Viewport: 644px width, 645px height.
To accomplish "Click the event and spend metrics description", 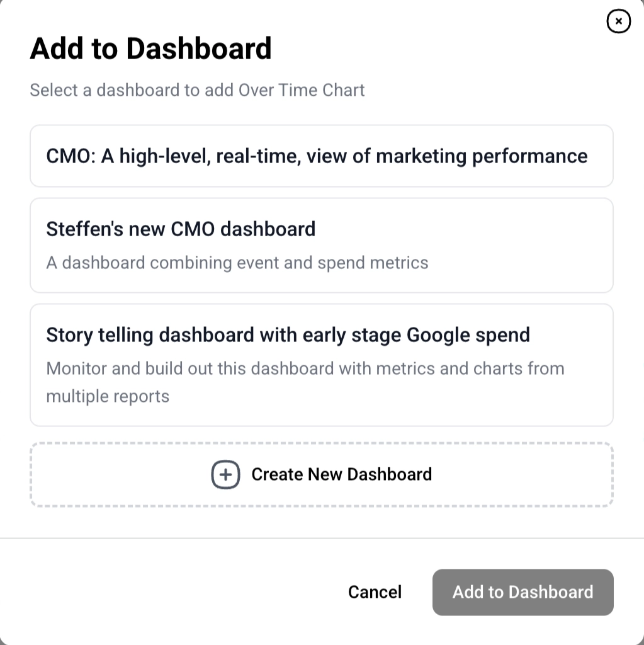I will (237, 263).
